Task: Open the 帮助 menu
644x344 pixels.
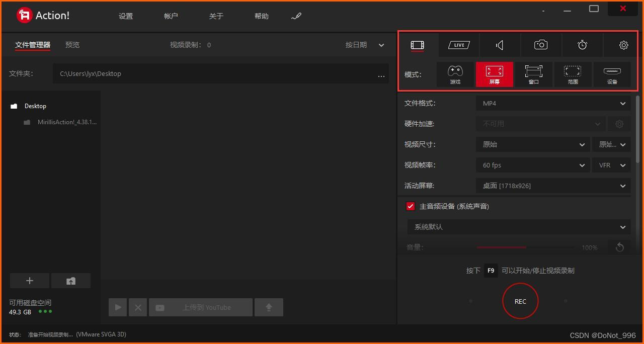Action: pyautogui.click(x=262, y=16)
